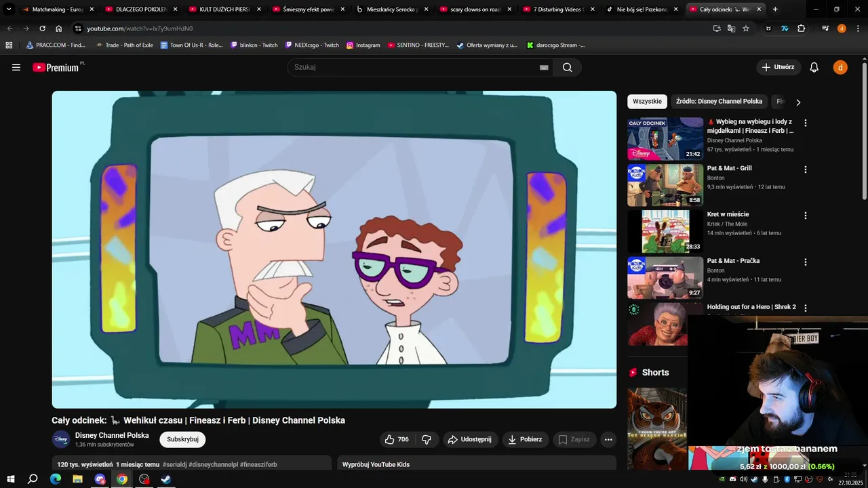Reload the page in Chrome

pyautogui.click(x=42, y=28)
